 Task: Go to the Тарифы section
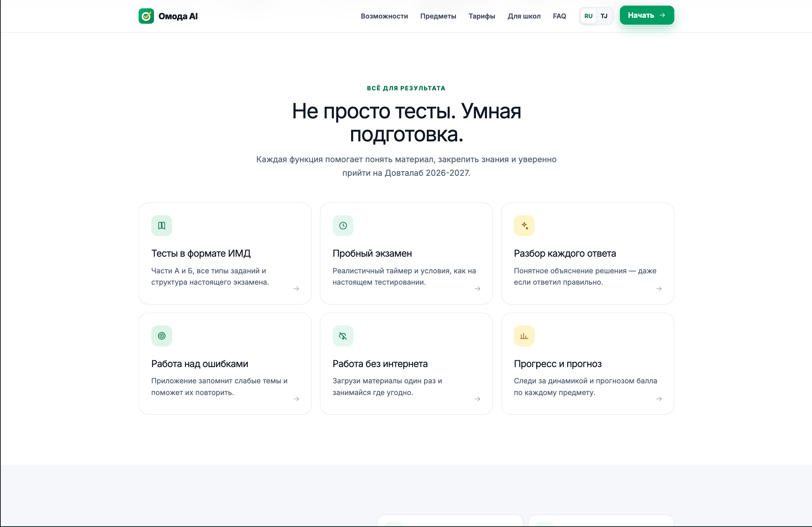point(482,16)
